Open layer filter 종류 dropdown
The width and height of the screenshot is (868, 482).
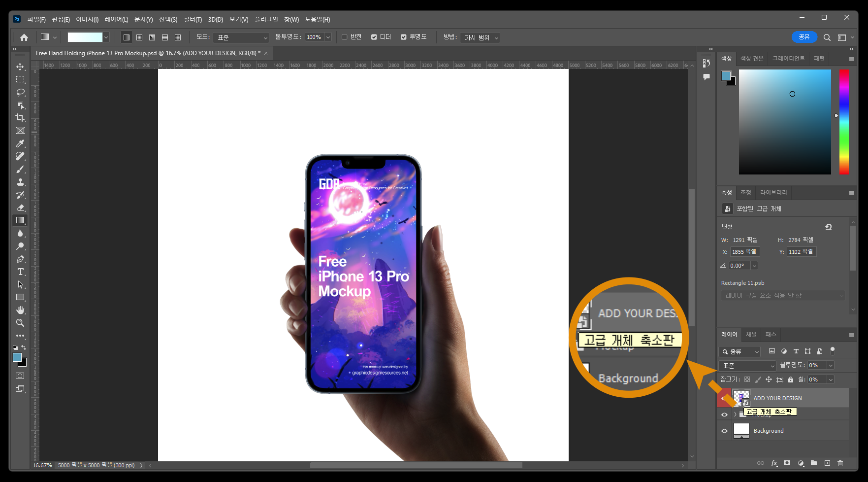(739, 351)
